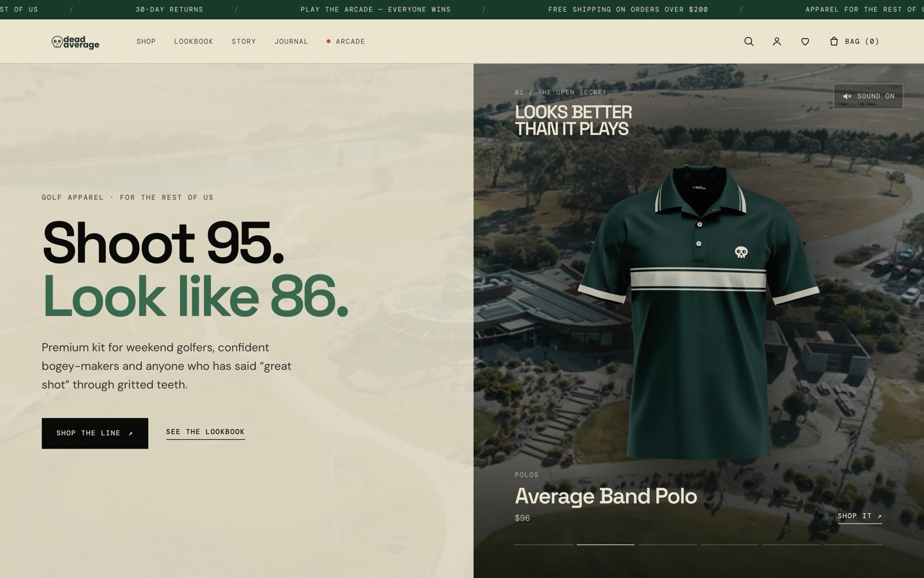Click the Average Band Polo title

[606, 497]
